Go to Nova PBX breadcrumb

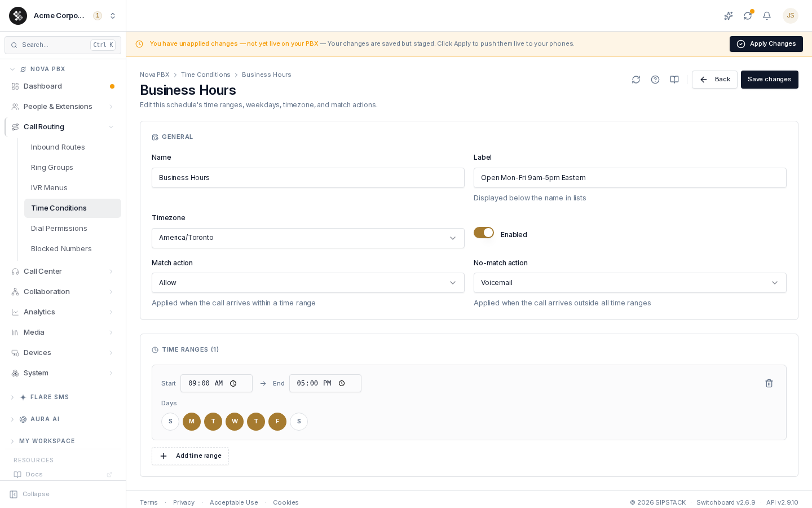[x=155, y=75]
